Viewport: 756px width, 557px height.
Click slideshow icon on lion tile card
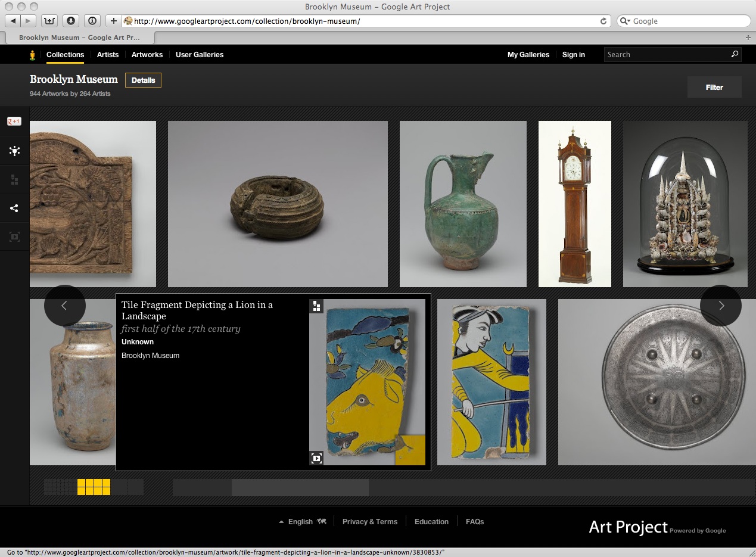tap(316, 458)
